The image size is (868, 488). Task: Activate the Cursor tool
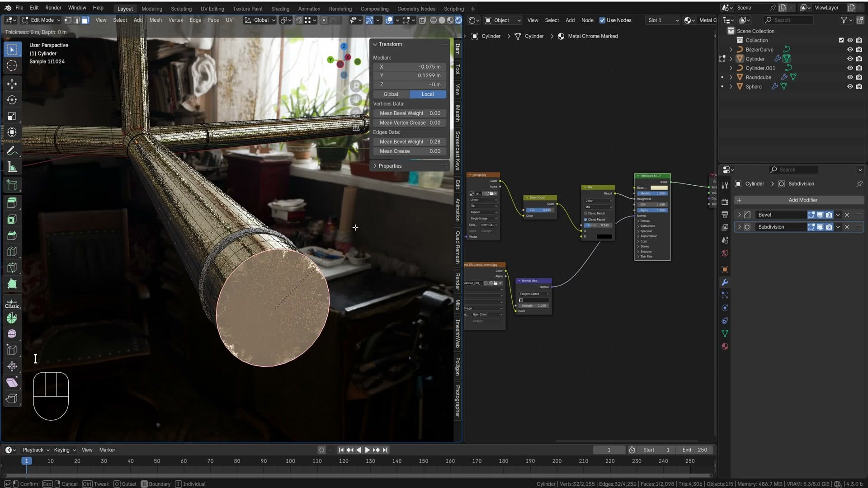pos(12,66)
